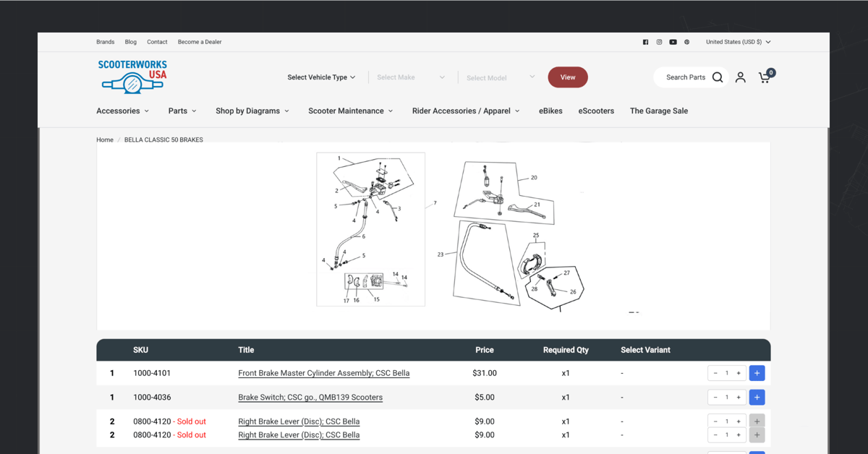Increase quantity for Front Brake Master Cylinder
Viewport: 868px width, 454px height.
[x=739, y=373]
